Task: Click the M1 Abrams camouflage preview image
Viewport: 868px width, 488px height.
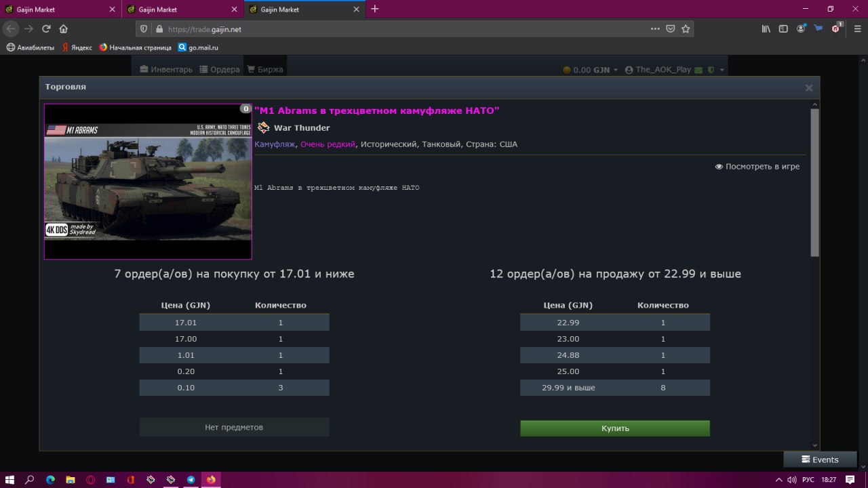Action: 148,182
